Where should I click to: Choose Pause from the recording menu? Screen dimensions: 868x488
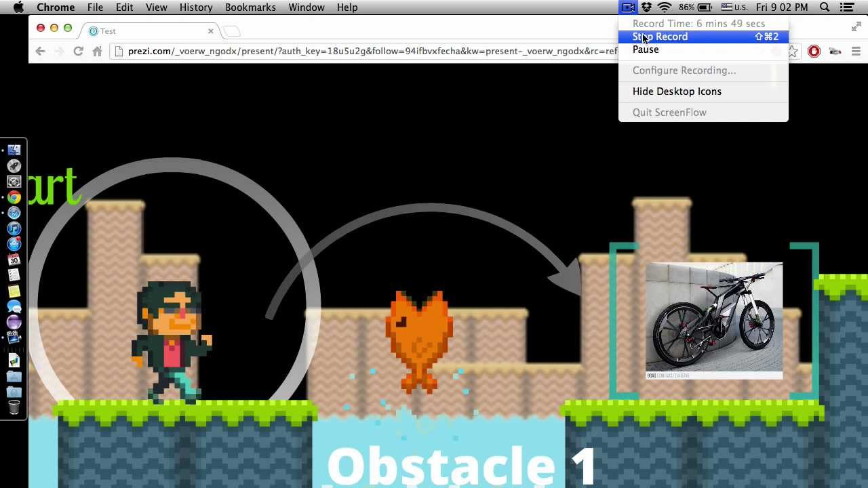[646, 49]
